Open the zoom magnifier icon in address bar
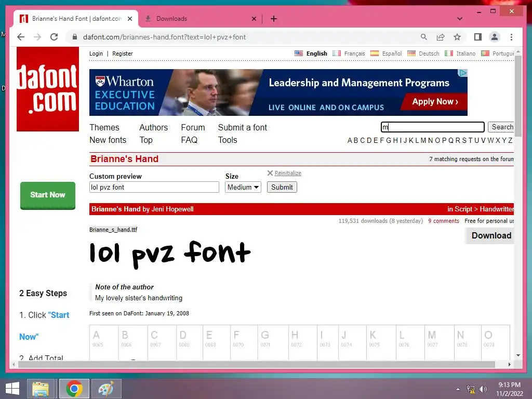Viewport: 532px width, 399px height. (x=424, y=37)
